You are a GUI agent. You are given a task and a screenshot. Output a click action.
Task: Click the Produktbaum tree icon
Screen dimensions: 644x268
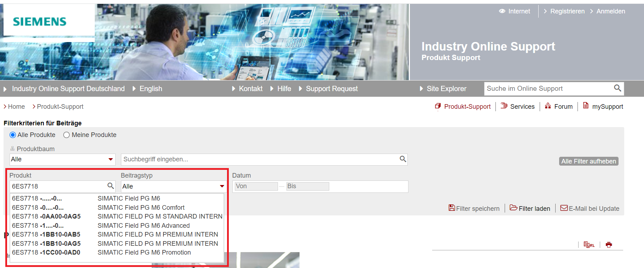(13, 149)
